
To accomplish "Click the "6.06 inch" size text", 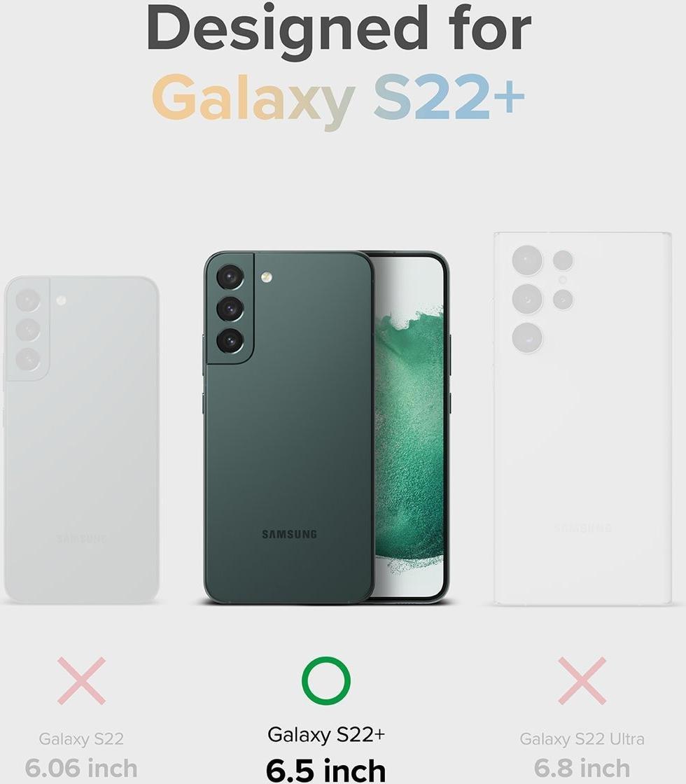I will (81, 768).
